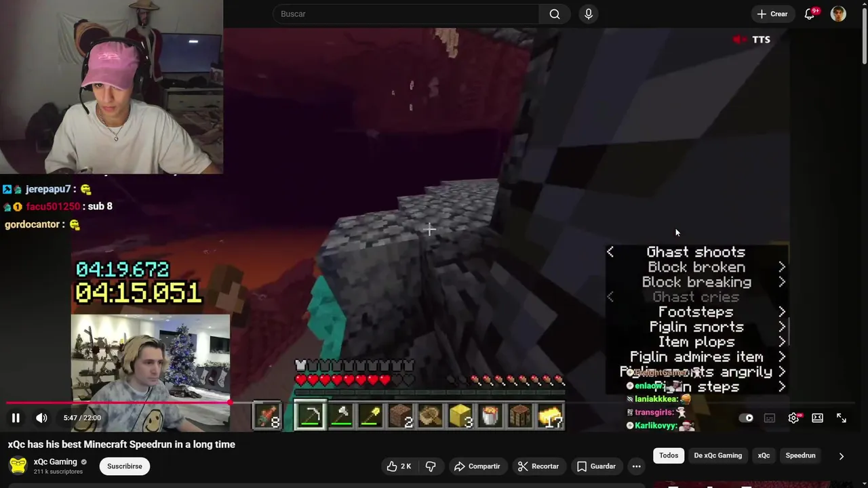
Task: Pause the video playback
Action: tap(16, 418)
